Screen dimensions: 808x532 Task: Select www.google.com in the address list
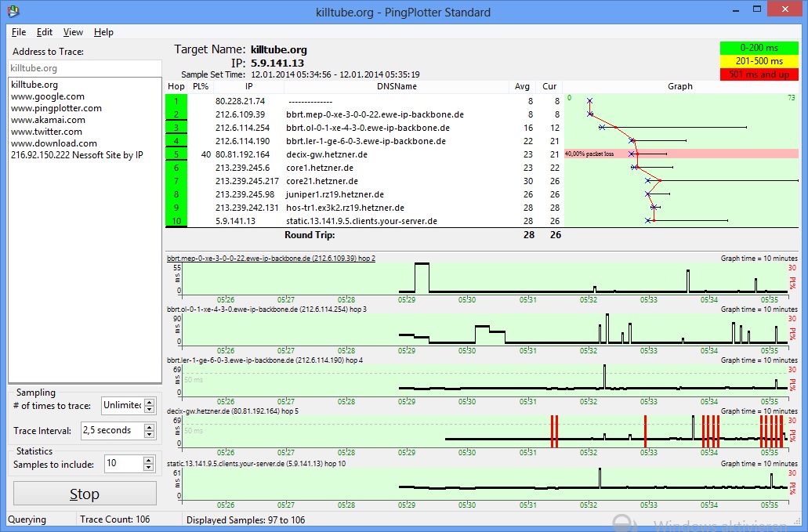(x=47, y=96)
